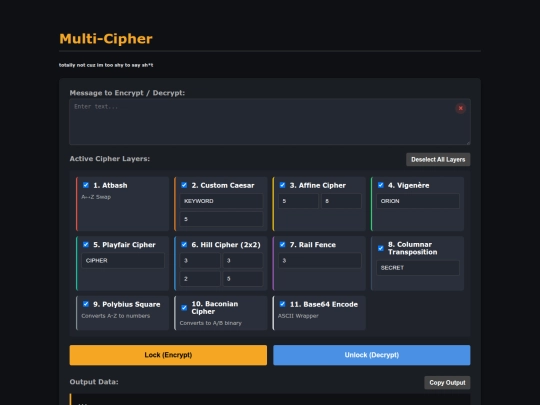Edit the Custom Caesar shift value field
This screenshot has width=540, height=405.
(x=221, y=219)
